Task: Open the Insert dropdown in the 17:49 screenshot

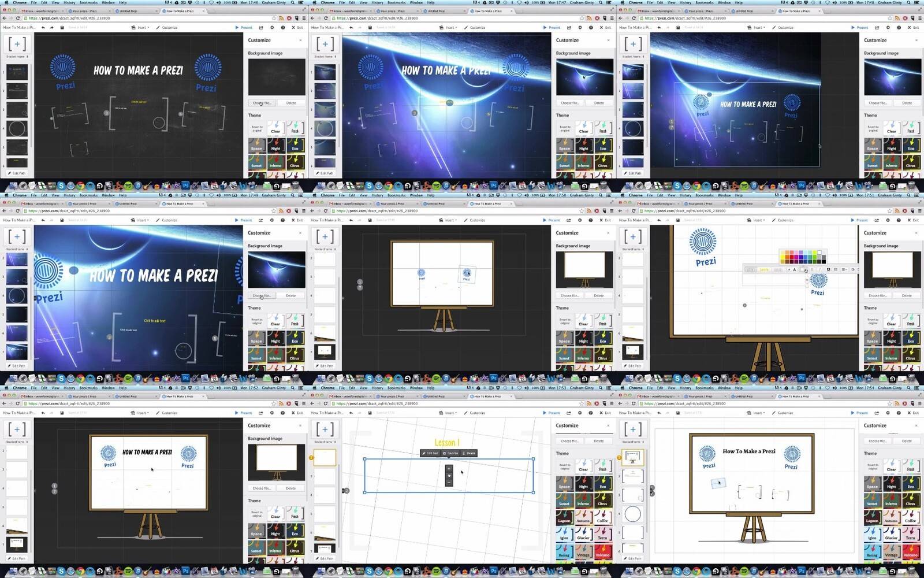Action: (x=140, y=220)
